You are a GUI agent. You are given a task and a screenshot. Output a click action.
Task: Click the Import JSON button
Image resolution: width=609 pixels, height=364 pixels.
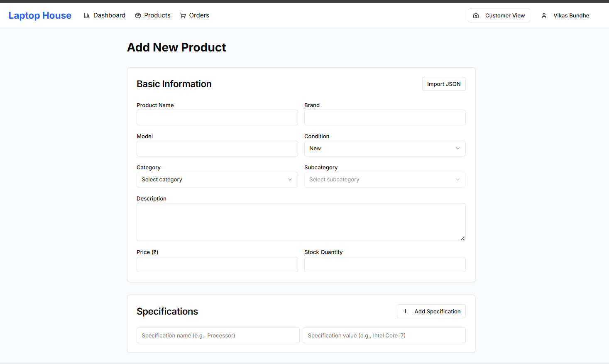[443, 83]
